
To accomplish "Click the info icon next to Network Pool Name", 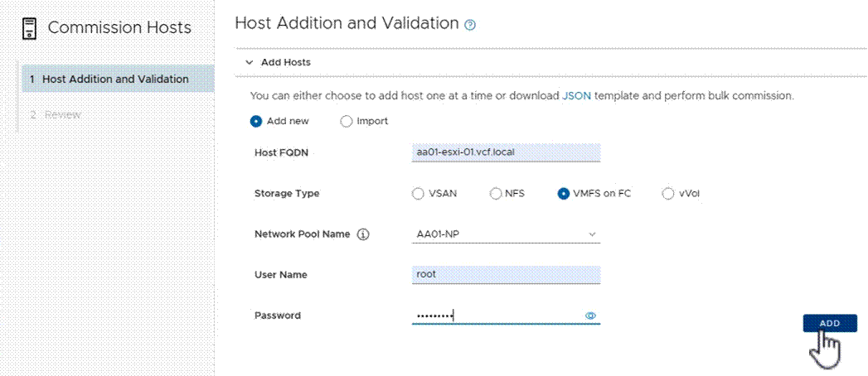I will point(363,234).
